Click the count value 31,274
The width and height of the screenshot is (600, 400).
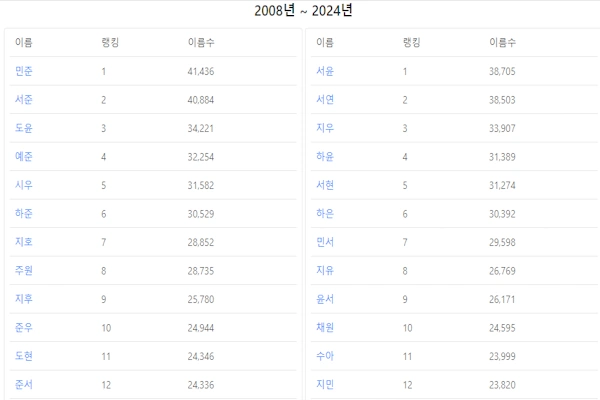(x=502, y=185)
